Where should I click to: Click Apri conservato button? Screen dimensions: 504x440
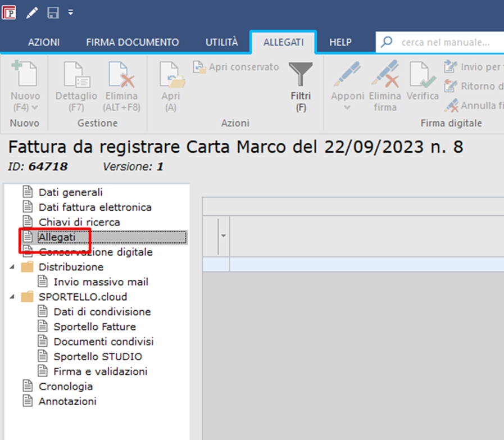point(237,67)
